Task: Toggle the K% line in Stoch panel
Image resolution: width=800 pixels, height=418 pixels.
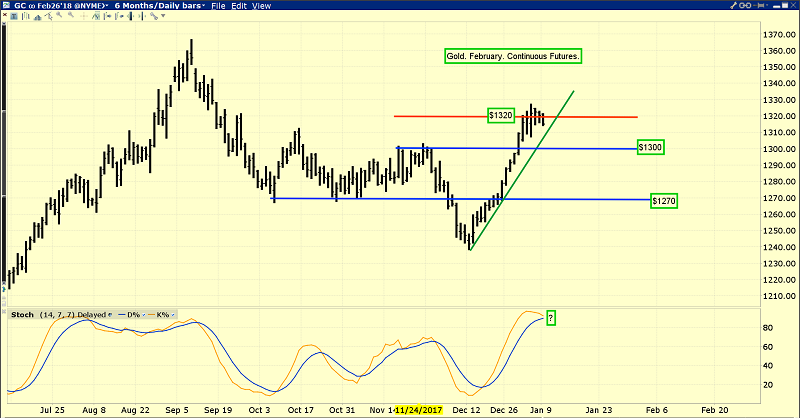Action: click(x=161, y=315)
